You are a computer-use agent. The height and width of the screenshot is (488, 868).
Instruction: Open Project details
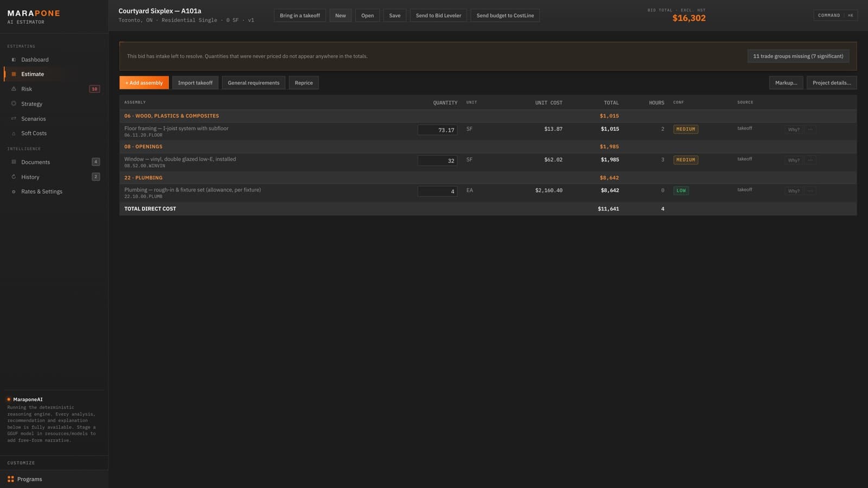tap(832, 82)
